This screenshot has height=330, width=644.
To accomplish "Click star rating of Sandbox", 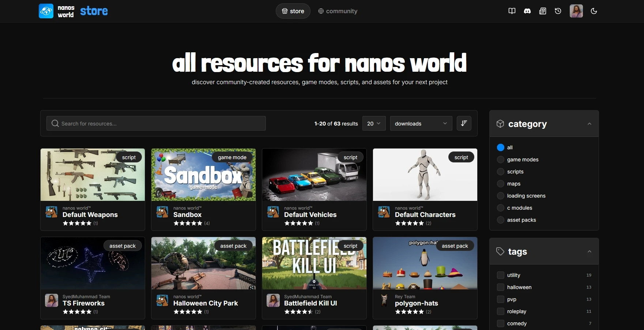I will point(188,223).
